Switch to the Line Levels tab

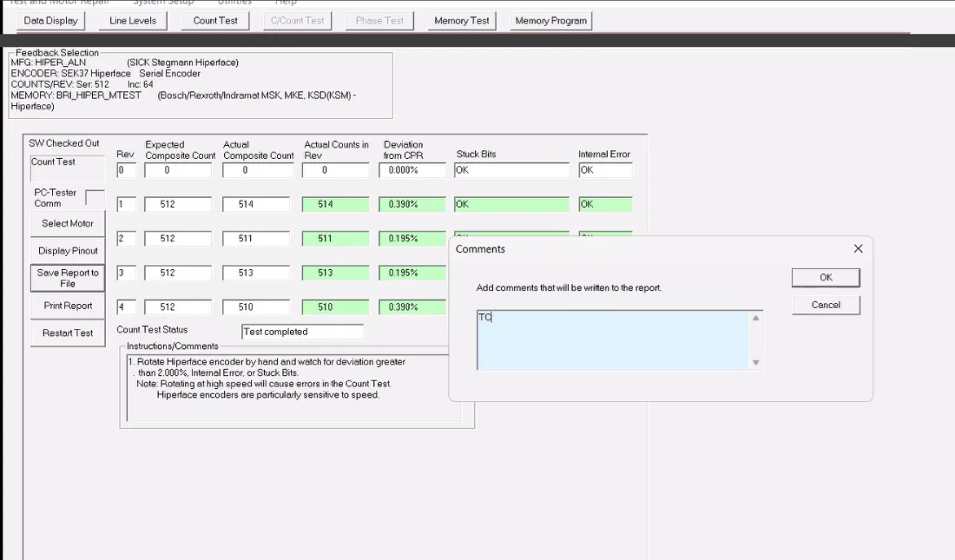(133, 21)
